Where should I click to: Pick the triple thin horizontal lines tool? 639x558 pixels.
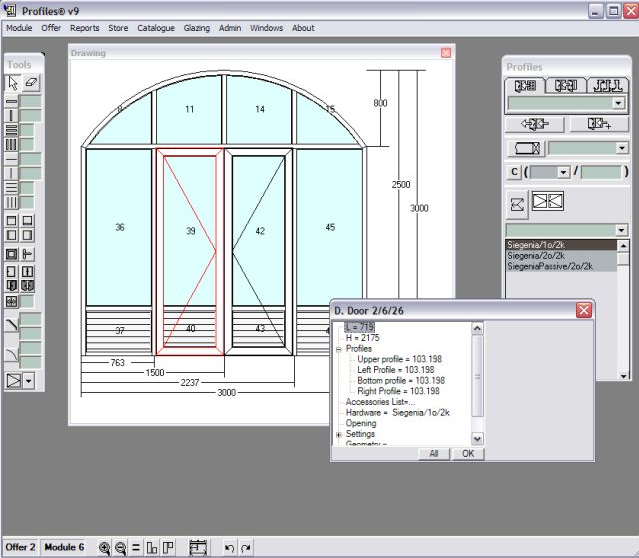(x=11, y=188)
